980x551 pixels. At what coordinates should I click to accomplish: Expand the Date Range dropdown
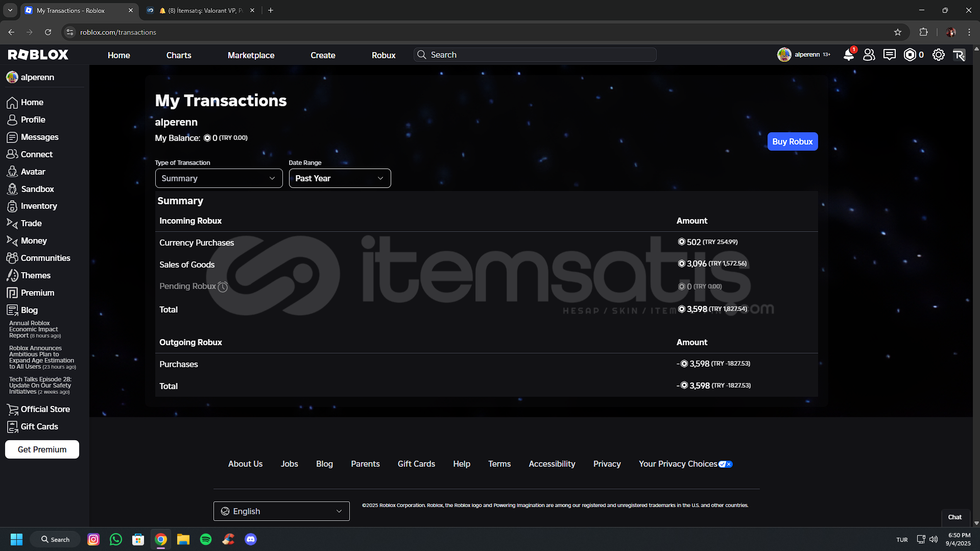click(x=340, y=178)
